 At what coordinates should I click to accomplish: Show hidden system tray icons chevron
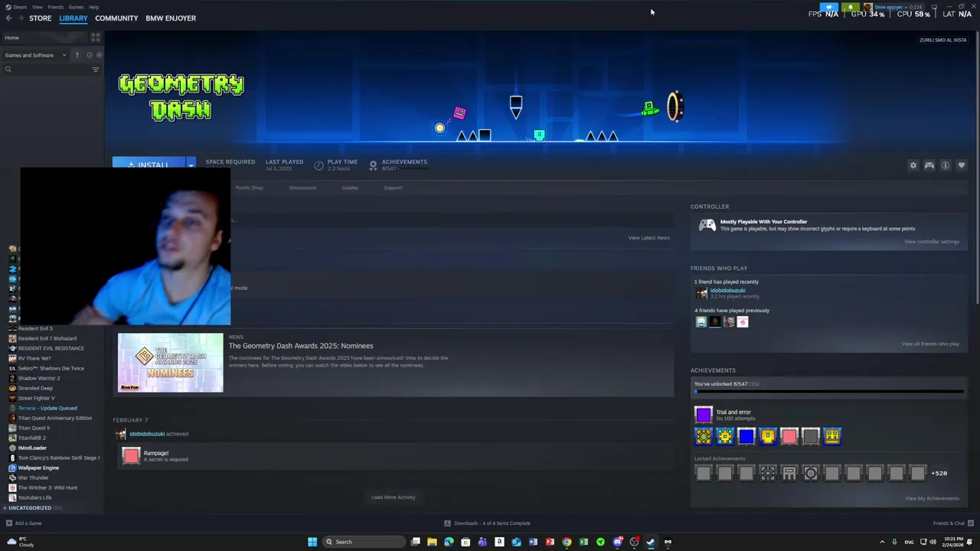(882, 542)
